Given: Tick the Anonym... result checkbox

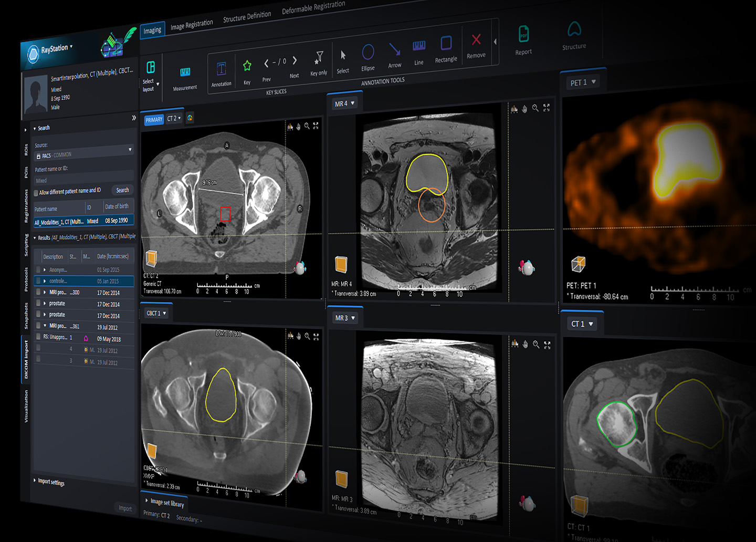Looking at the screenshot, I should point(38,269).
